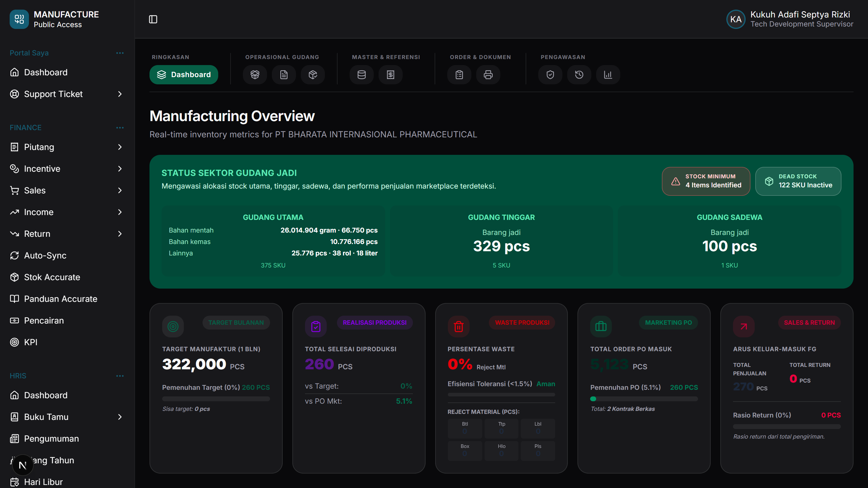Open the KA user avatar
The width and height of the screenshot is (868, 488).
click(x=736, y=19)
